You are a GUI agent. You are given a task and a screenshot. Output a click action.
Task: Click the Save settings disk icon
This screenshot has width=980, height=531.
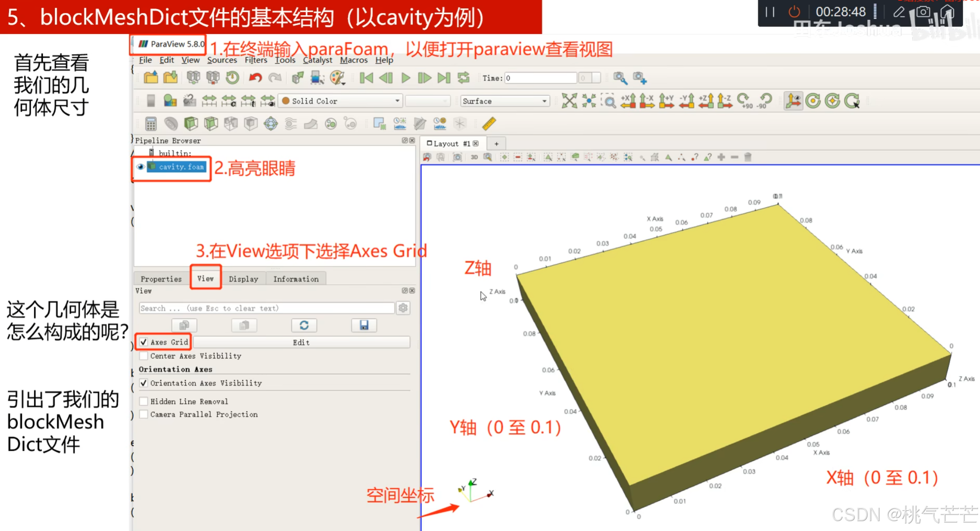[364, 325]
